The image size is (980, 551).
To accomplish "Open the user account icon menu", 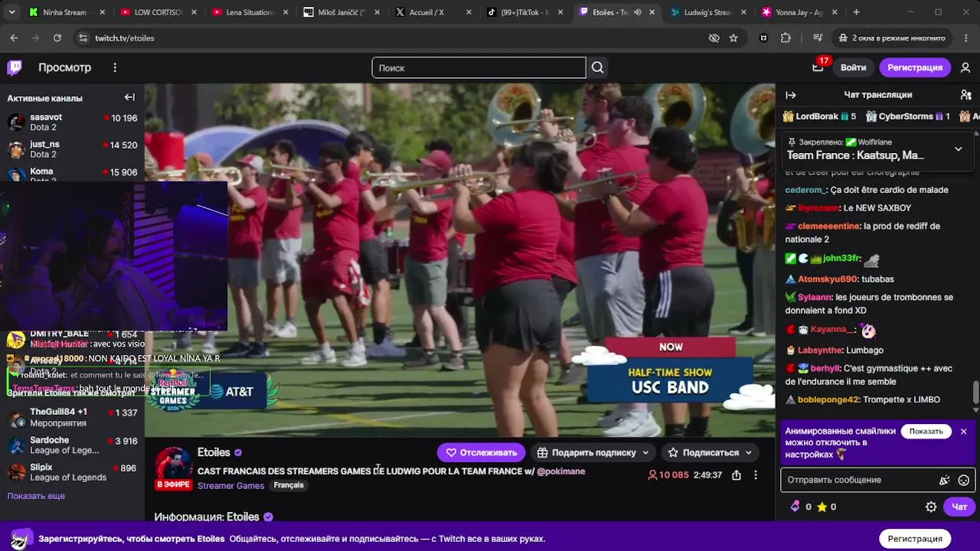I will click(x=965, y=67).
